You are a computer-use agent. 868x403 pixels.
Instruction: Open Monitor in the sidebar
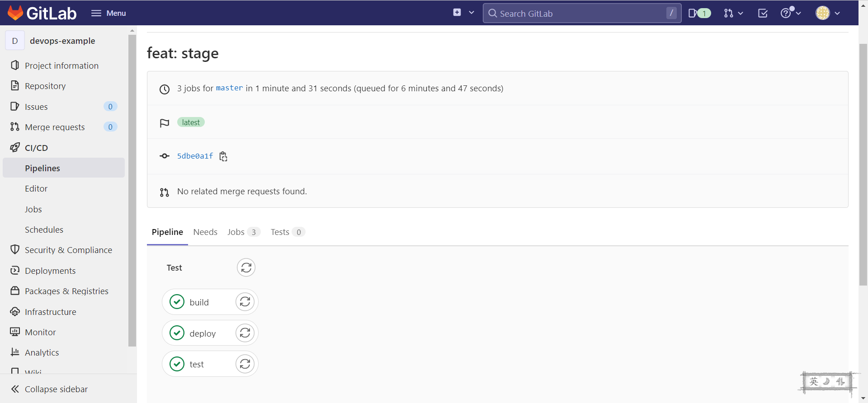(40, 332)
